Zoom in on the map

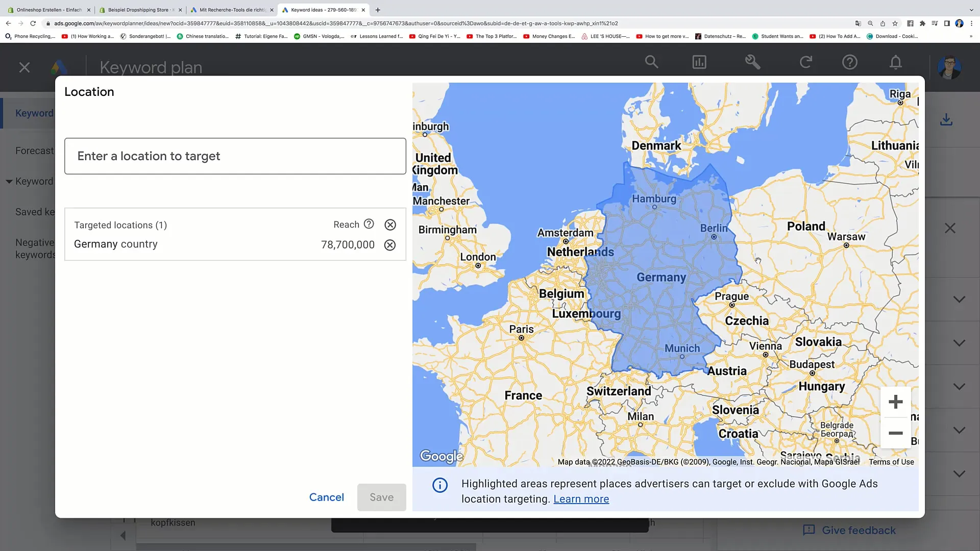(896, 402)
